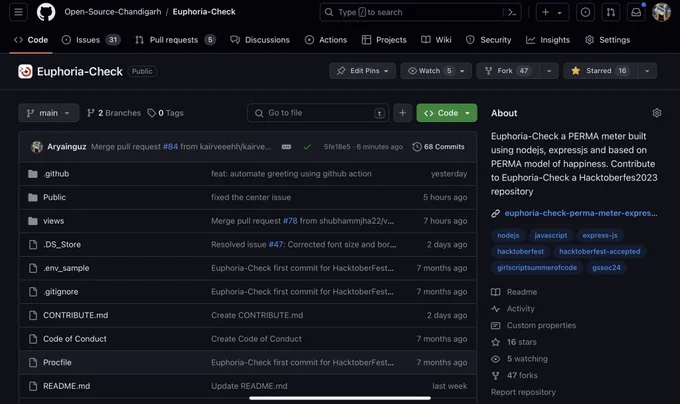Open the Watch notifications dropdown
The image size is (680, 404).
pyautogui.click(x=436, y=71)
